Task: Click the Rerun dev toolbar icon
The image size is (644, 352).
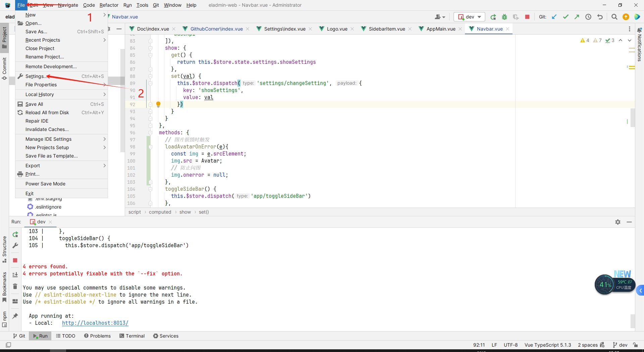Action: (493, 17)
